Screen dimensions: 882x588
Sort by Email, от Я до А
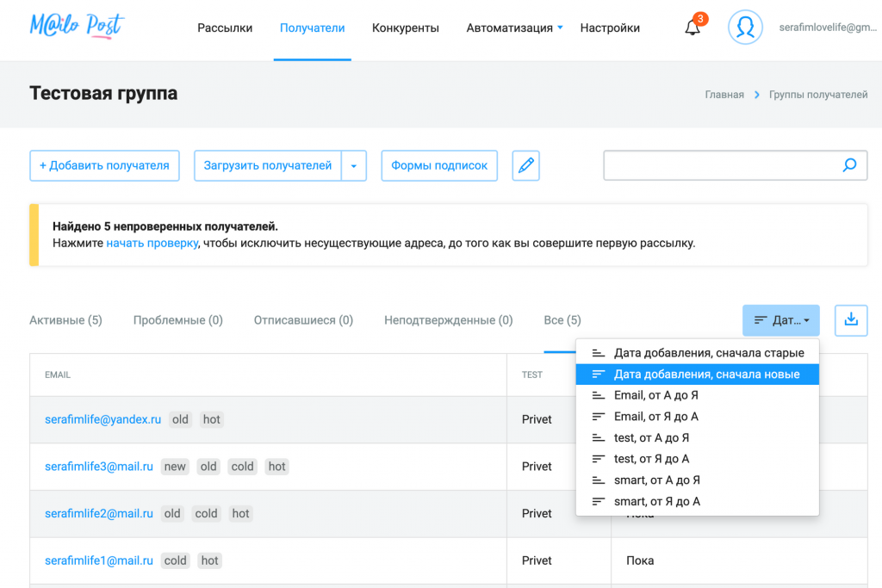click(x=698, y=417)
